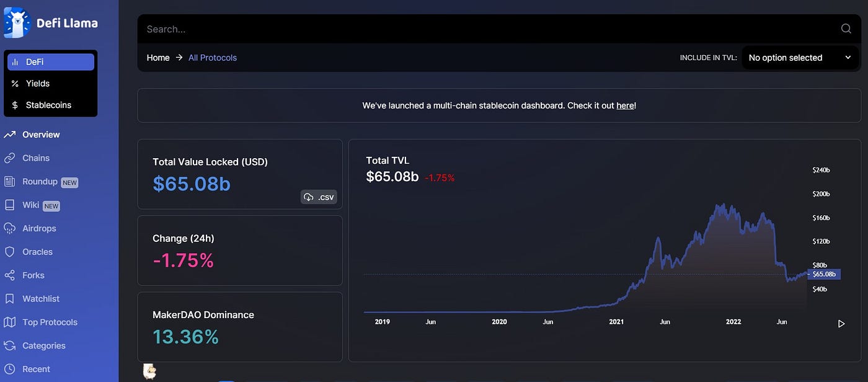Open the Watchlist page
The height and width of the screenshot is (382, 868).
(41, 299)
